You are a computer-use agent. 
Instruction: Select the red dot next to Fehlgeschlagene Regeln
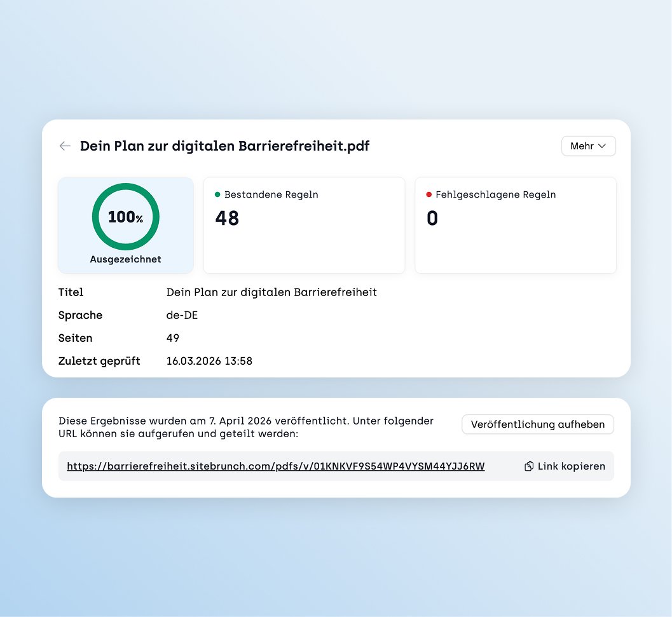tap(428, 194)
